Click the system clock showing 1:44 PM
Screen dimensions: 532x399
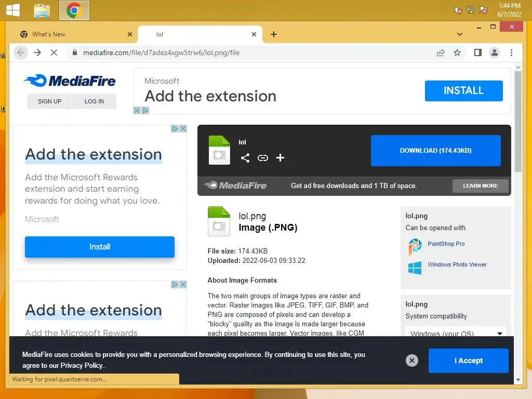[x=509, y=10]
